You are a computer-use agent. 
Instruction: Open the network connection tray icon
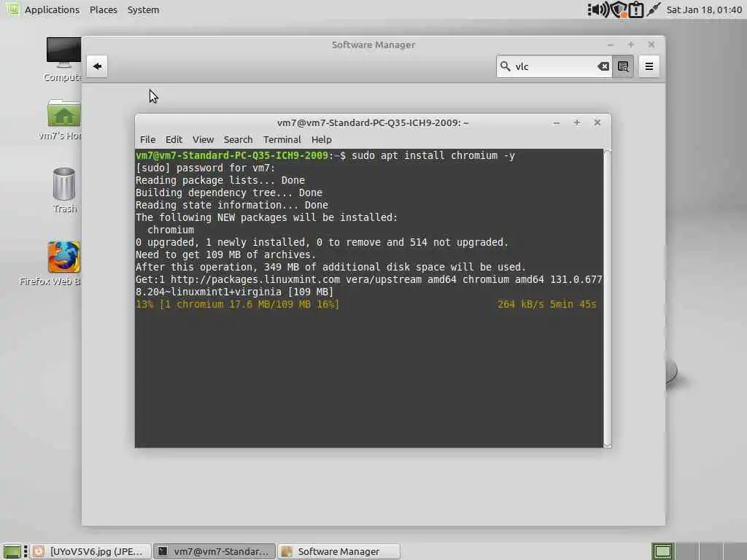coord(654,9)
